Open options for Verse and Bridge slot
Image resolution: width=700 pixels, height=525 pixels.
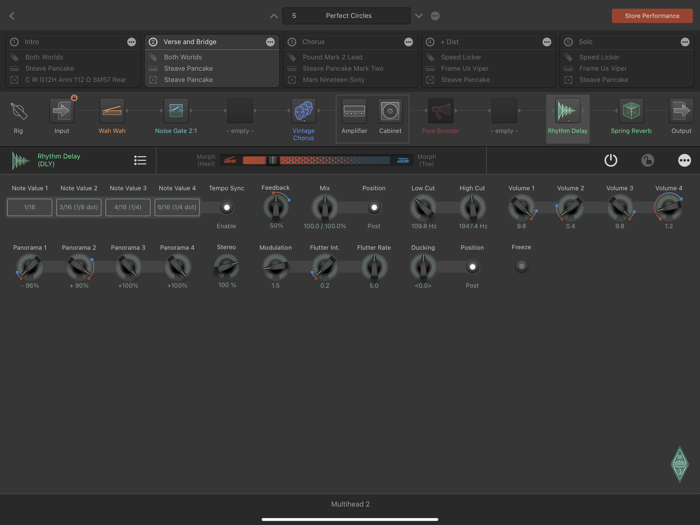[270, 42]
